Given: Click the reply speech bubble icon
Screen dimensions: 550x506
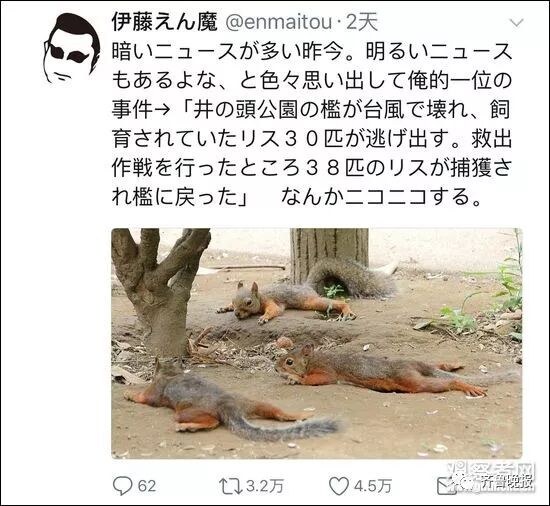Looking at the screenshot, I should pos(122,486).
